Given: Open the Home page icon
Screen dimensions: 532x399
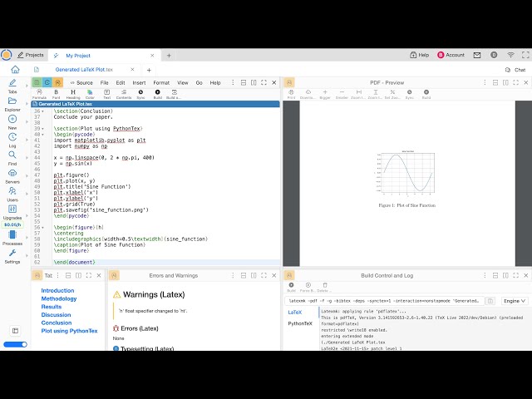Looking at the screenshot, I should click(x=15, y=70).
